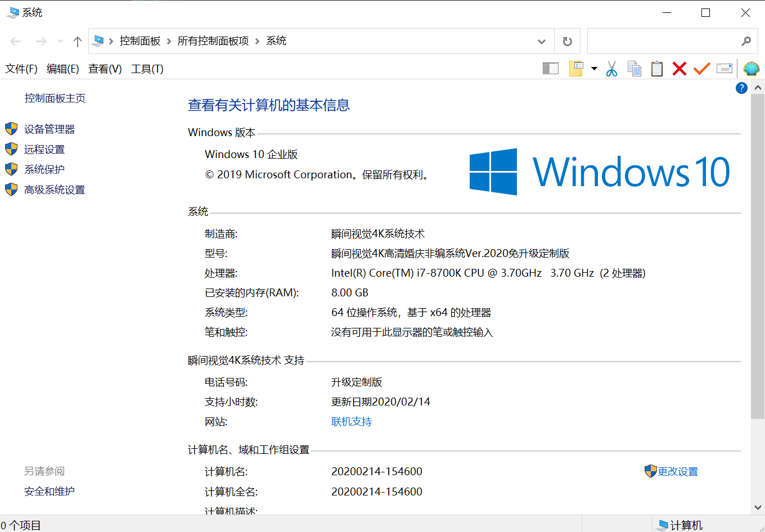Click the 更新日期2020/02/14 value
Image resolution: width=765 pixels, height=532 pixels.
click(x=381, y=402)
